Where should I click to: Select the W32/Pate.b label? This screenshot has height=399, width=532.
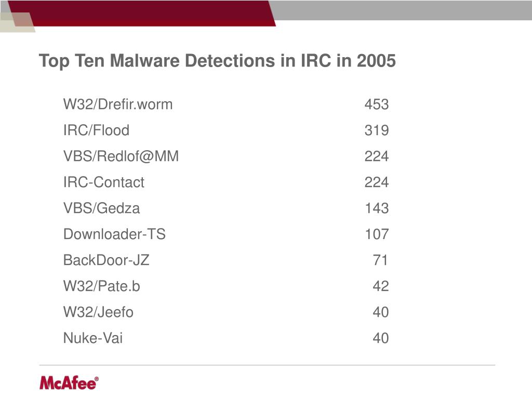(101, 286)
